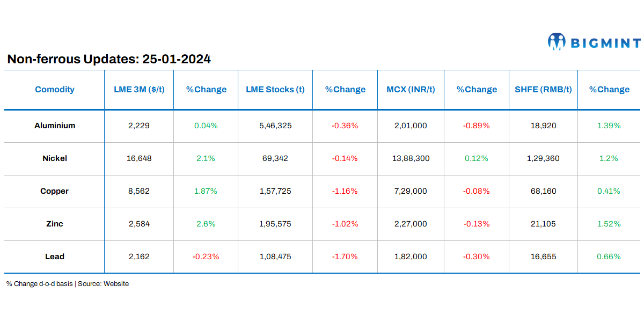Click the Aluminium row label
Image resolution: width=644 pixels, height=322 pixels.
click(55, 126)
